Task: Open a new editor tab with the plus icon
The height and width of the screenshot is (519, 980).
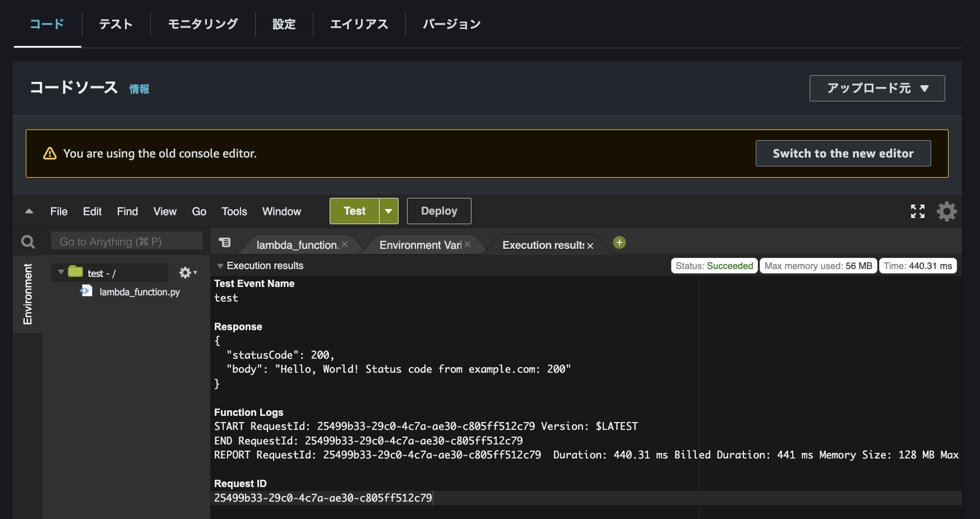Action: point(618,242)
